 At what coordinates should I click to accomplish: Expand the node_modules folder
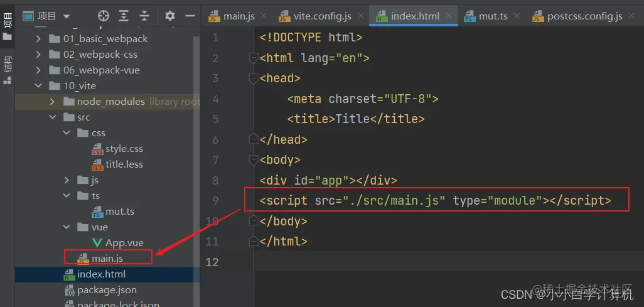pyautogui.click(x=52, y=102)
